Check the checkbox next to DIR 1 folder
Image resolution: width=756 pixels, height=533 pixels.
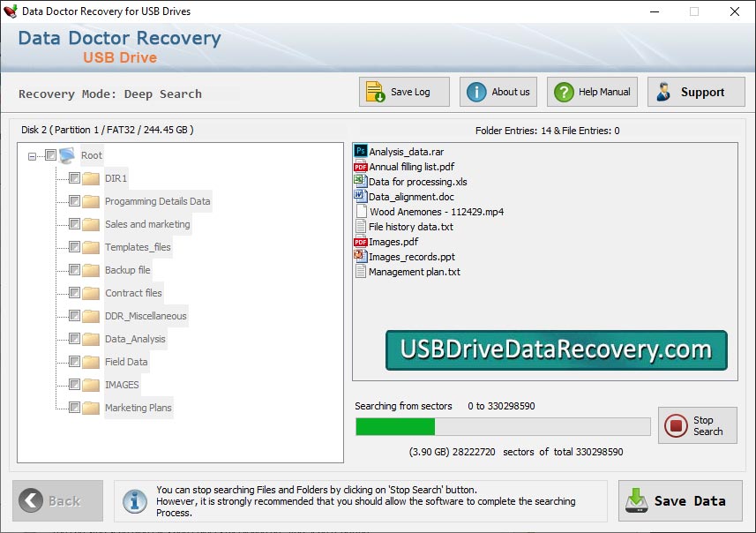(x=74, y=178)
